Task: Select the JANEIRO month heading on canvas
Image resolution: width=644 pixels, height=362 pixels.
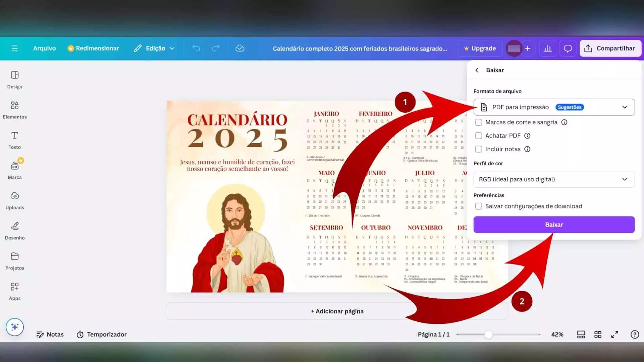Action: pos(326,114)
